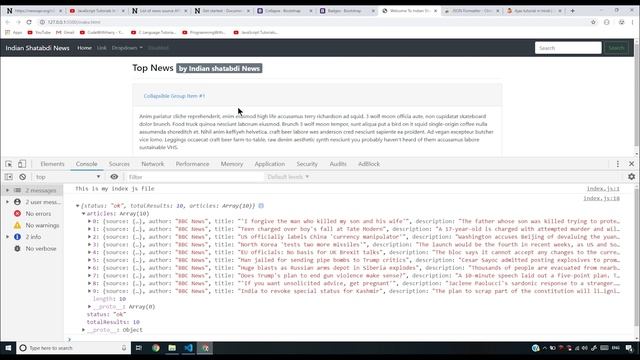Image resolution: width=640 pixels, height=360 pixels.
Task: Click the Task View taskbar icon
Action: (x=139, y=348)
